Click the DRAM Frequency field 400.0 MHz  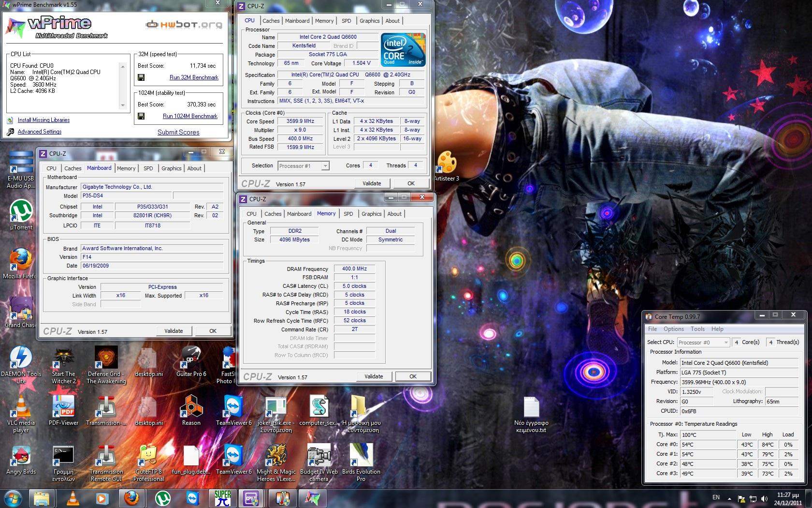[x=354, y=269]
